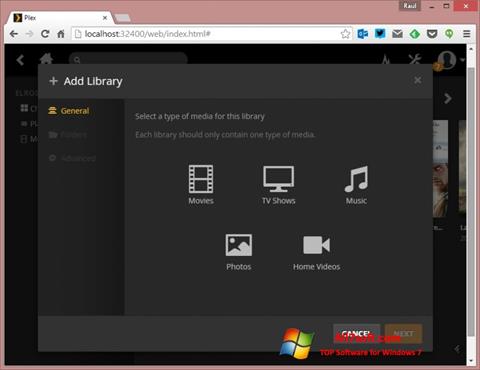The image size is (480, 370).
Task: Click the Next button
Action: click(x=404, y=334)
